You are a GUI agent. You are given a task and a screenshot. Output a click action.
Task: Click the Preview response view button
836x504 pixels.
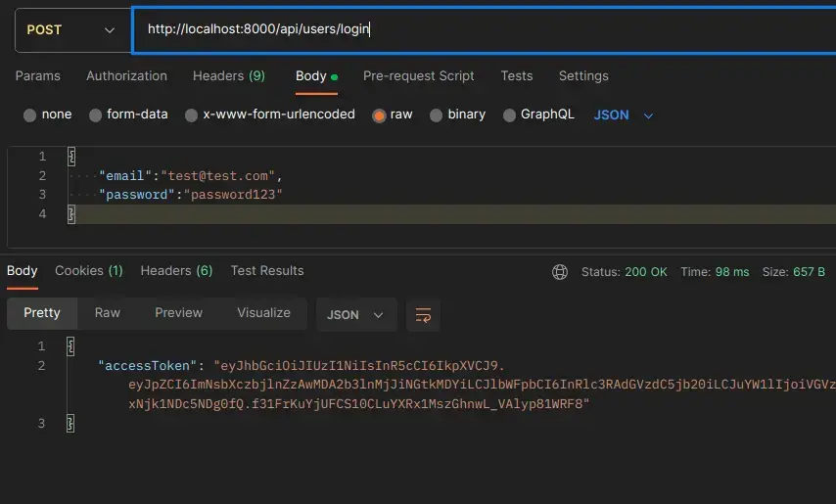click(x=178, y=313)
